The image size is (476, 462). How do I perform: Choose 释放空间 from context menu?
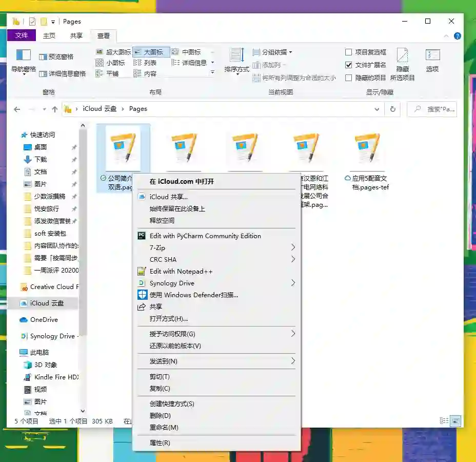pos(216,221)
